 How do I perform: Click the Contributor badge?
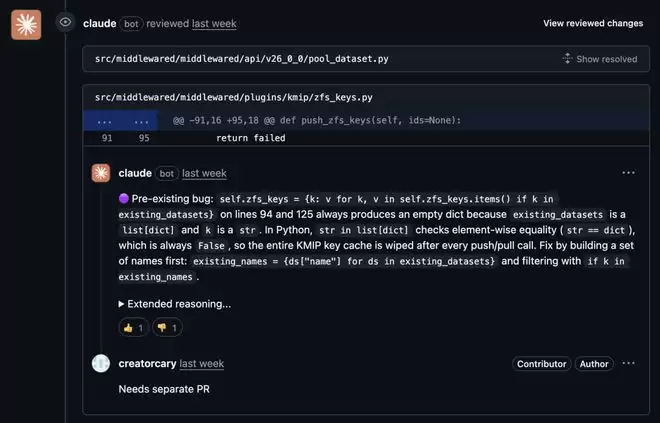point(541,364)
